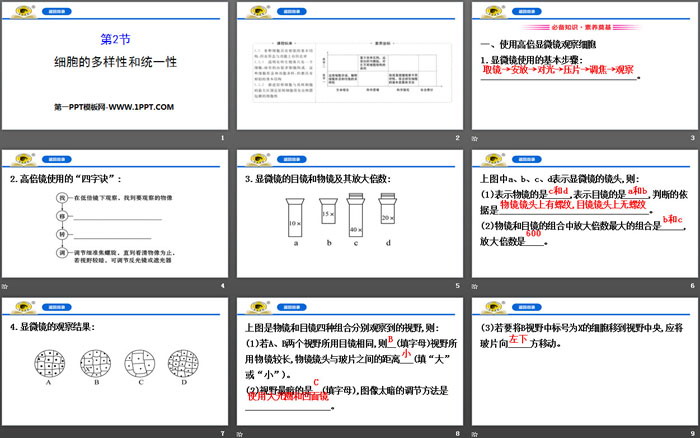This screenshot has width=700, height=438.
Task: Click the logo icon on slide 7
Action: (23, 307)
